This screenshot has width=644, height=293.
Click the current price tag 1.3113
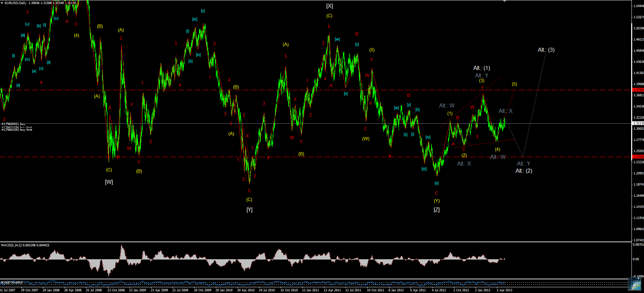tap(638, 123)
